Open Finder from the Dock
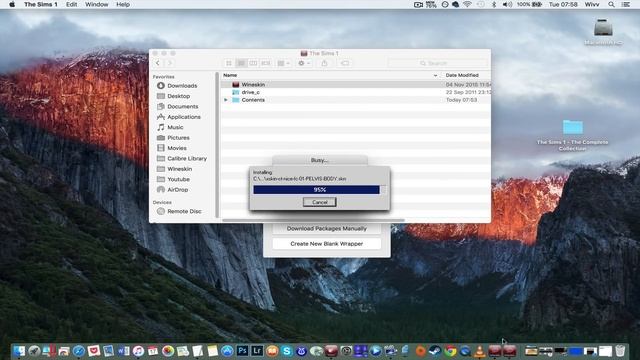640x360 pixels. click(x=19, y=351)
